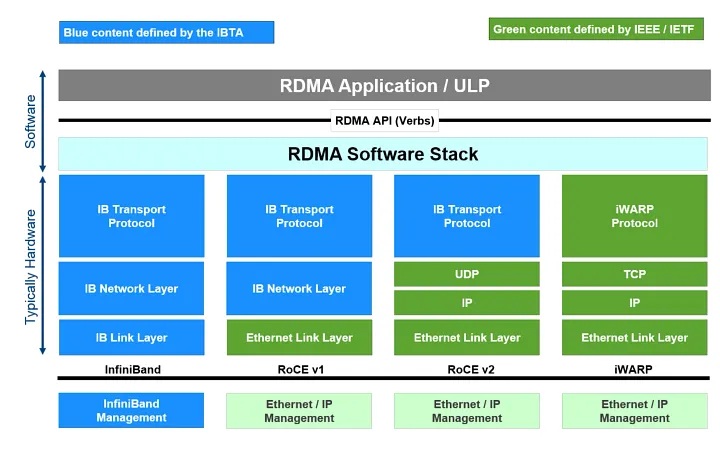Select the RDMA Software Stack block
720x463 pixels.
(x=383, y=154)
